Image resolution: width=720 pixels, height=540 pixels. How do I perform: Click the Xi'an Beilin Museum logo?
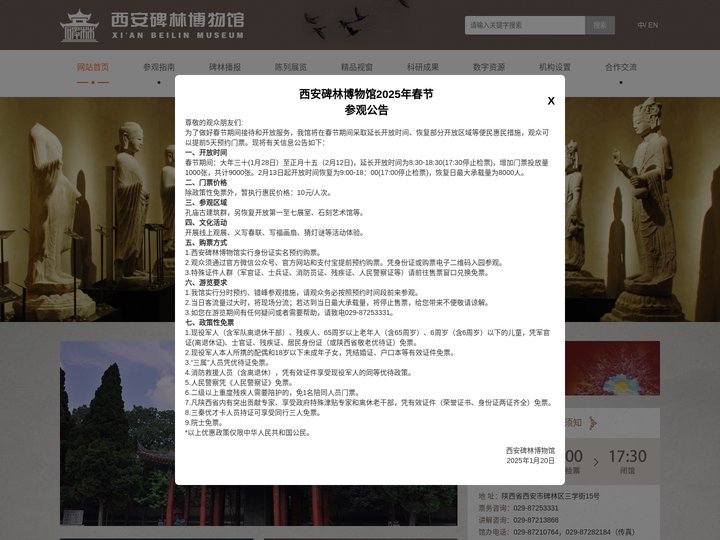(152, 25)
